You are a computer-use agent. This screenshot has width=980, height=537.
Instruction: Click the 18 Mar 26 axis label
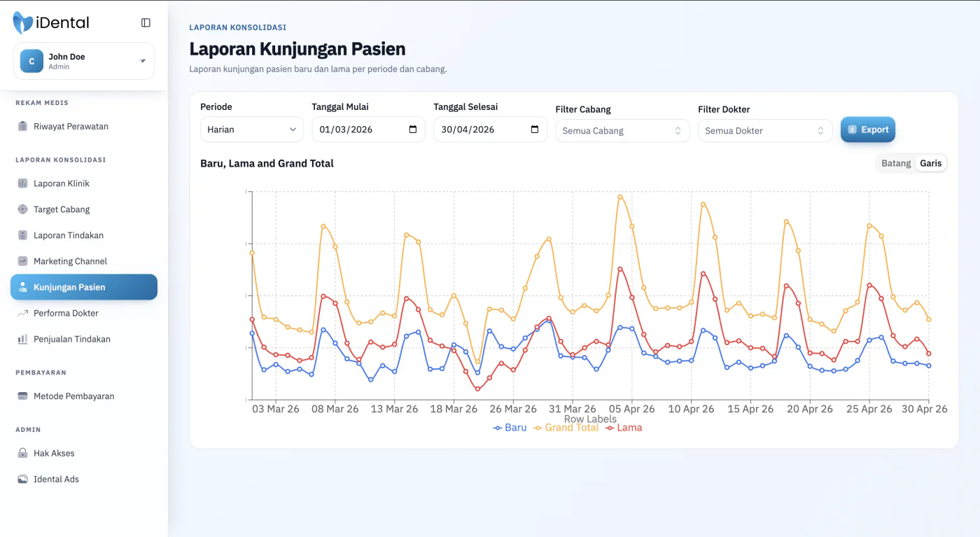454,409
